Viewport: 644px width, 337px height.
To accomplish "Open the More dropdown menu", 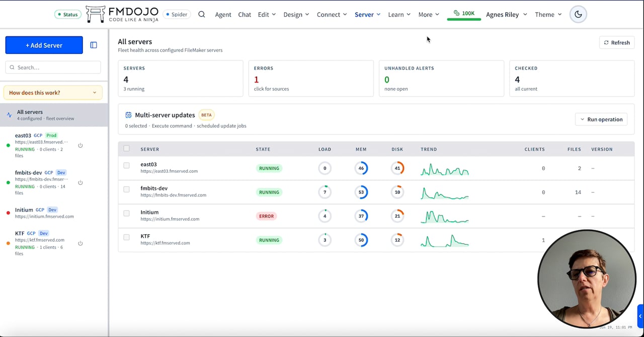I will (429, 14).
